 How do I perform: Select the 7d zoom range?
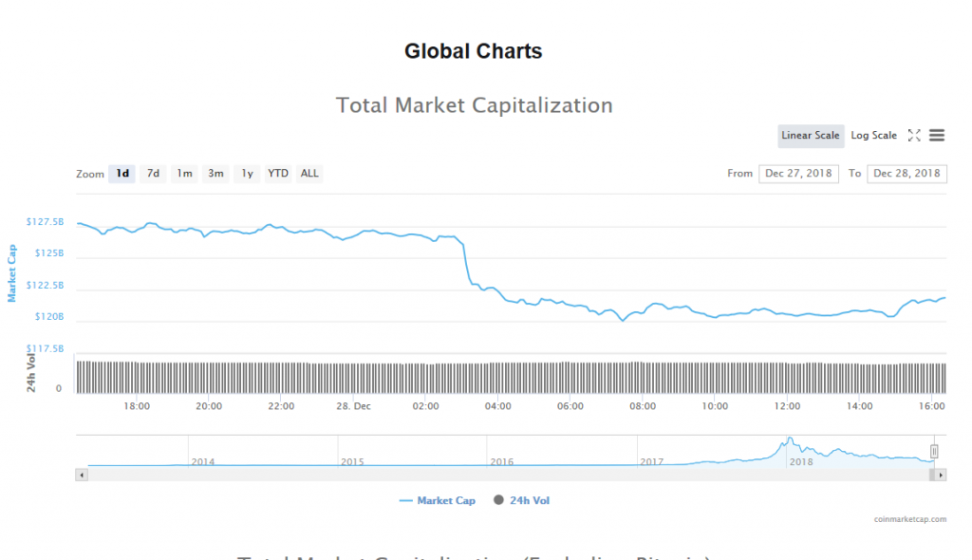click(153, 174)
